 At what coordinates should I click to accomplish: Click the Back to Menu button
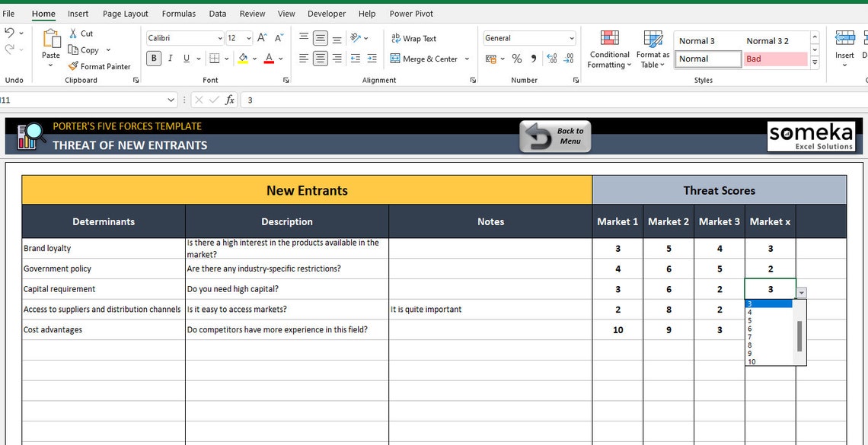pyautogui.click(x=555, y=135)
